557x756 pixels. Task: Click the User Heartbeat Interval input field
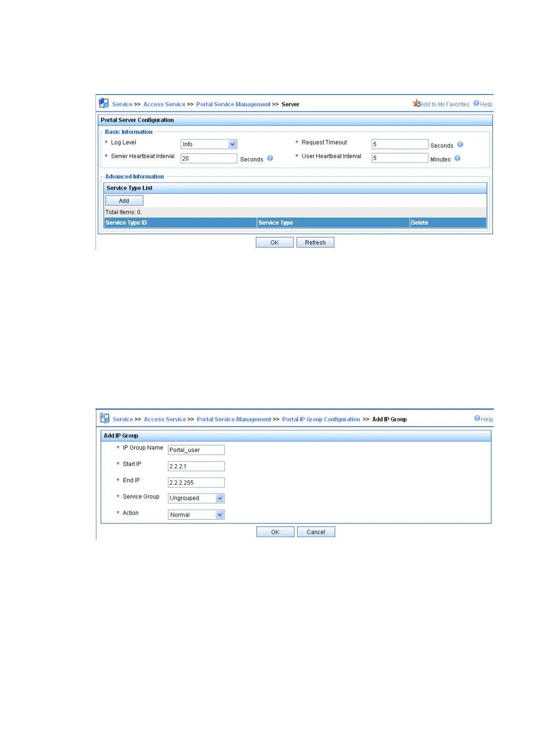pos(400,158)
